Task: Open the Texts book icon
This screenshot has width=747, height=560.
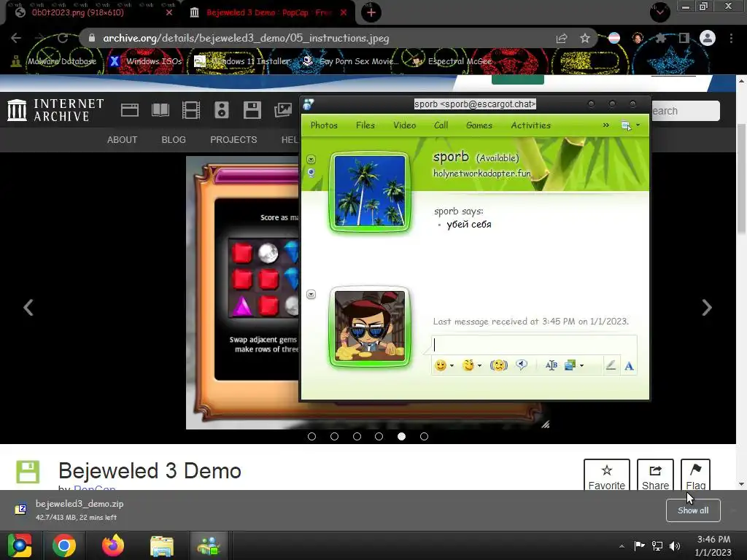Action: (x=160, y=111)
